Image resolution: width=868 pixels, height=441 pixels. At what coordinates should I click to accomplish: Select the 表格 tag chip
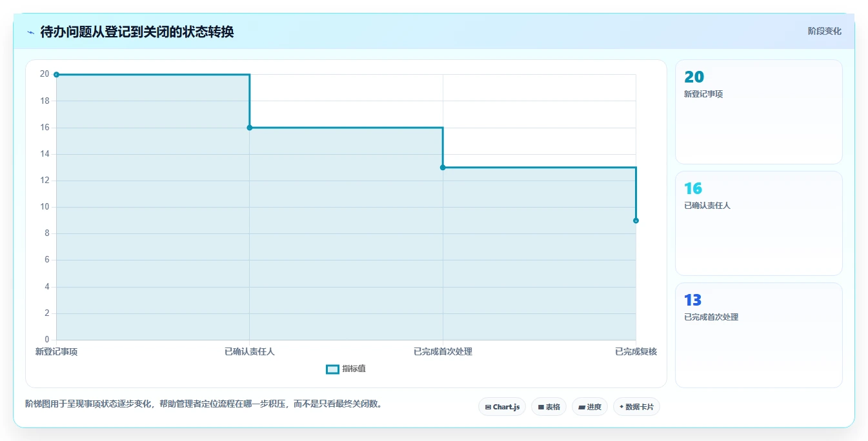point(549,407)
